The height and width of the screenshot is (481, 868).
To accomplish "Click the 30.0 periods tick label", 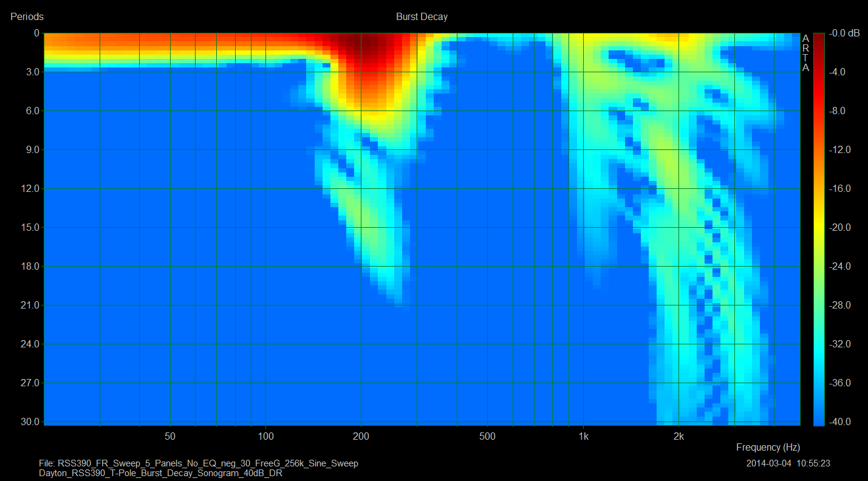I will 27,421.
